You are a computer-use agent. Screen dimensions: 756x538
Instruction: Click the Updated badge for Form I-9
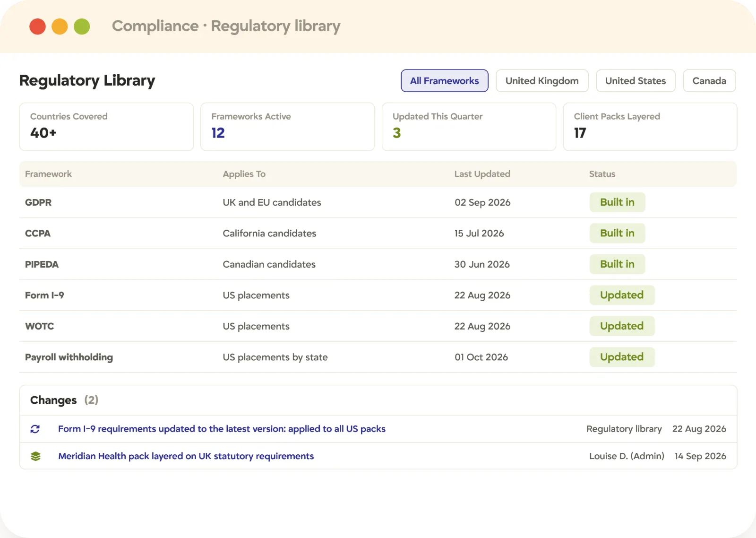622,295
